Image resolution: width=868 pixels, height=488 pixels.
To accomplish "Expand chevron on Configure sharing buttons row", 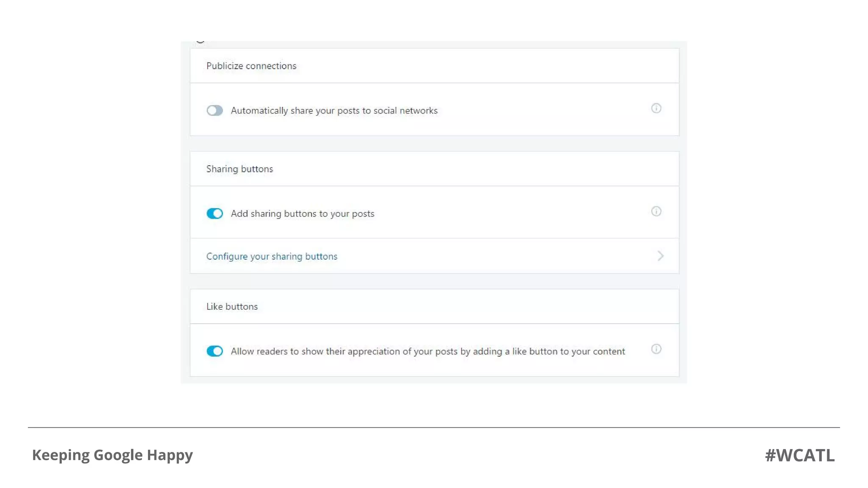I will 660,256.
